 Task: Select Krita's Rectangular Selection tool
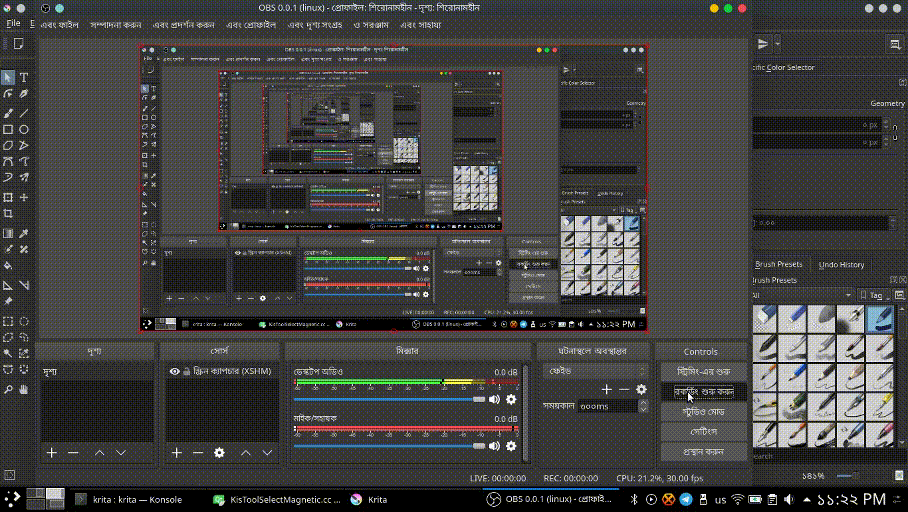coord(8,321)
